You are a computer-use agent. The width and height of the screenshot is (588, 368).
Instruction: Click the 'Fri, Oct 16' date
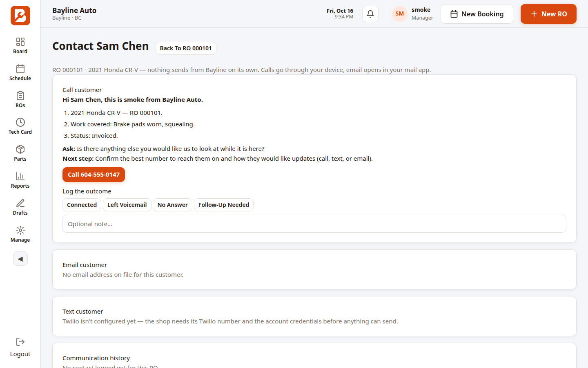(x=340, y=11)
